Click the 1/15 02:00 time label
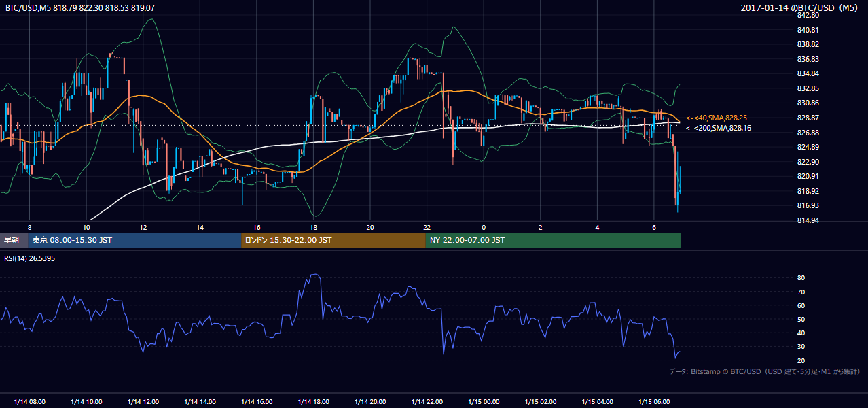The height and width of the screenshot is (408, 868). (x=541, y=401)
